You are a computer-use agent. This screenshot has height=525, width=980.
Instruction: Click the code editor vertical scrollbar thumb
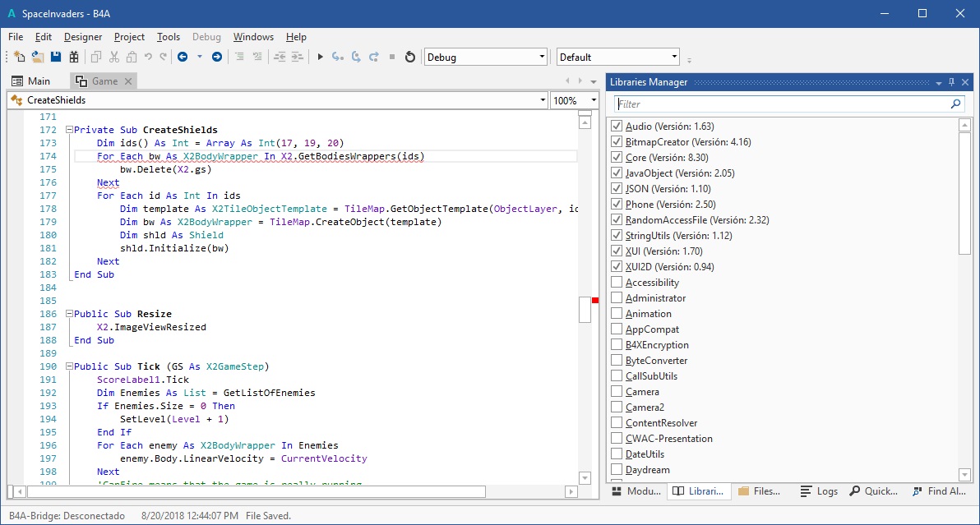(x=585, y=309)
